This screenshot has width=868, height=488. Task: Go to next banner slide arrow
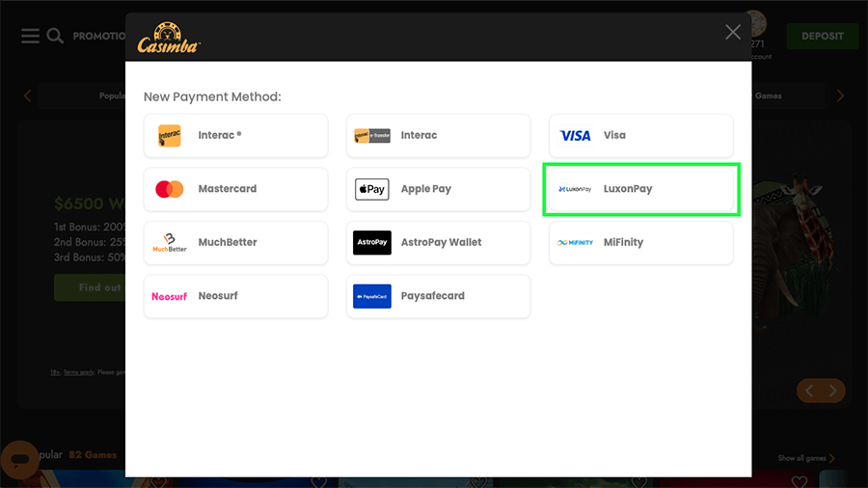[x=832, y=391]
